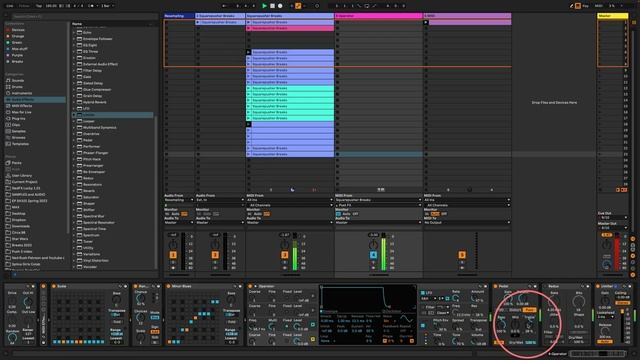Open the Drums category

[17, 87]
